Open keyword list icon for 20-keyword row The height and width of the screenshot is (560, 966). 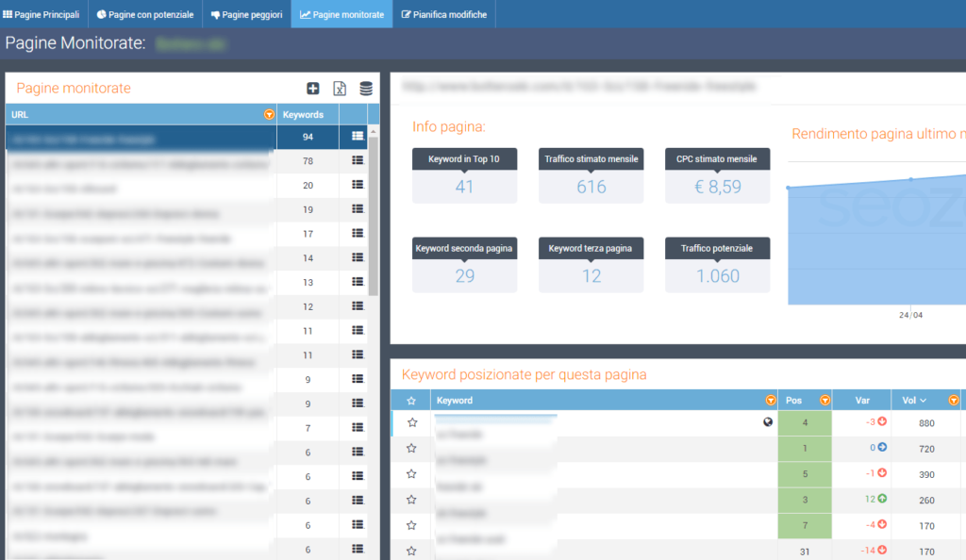pos(358,186)
